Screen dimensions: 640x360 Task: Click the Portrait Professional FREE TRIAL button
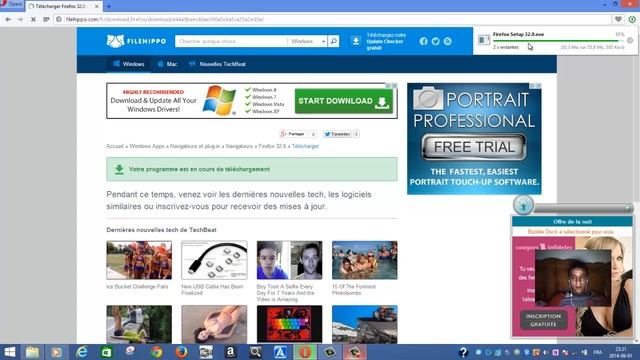474,147
